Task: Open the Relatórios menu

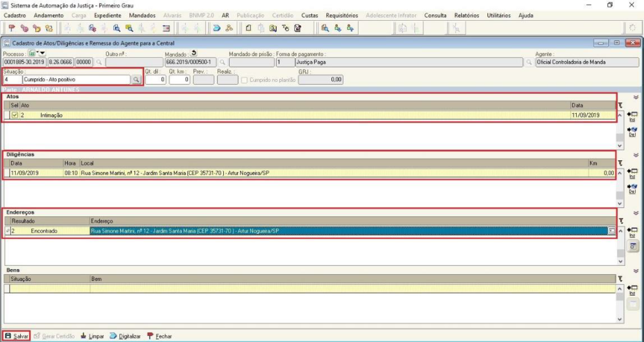Action: pyautogui.click(x=467, y=16)
